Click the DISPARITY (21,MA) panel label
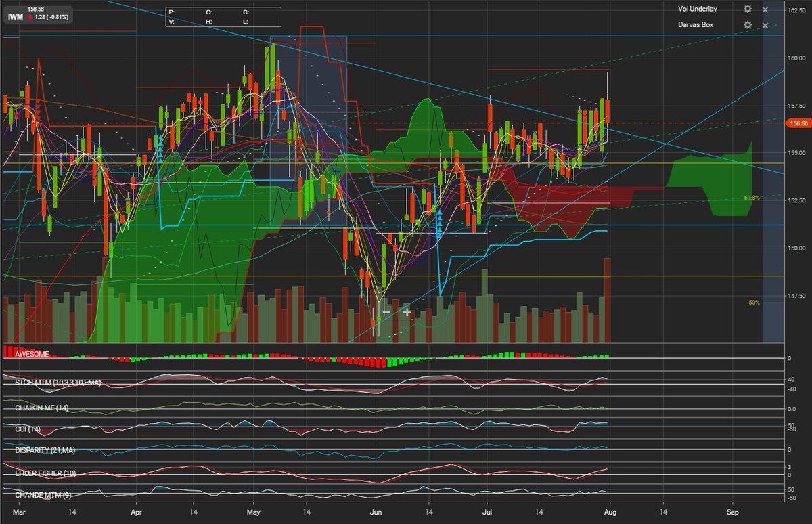812x524 pixels. [x=45, y=450]
